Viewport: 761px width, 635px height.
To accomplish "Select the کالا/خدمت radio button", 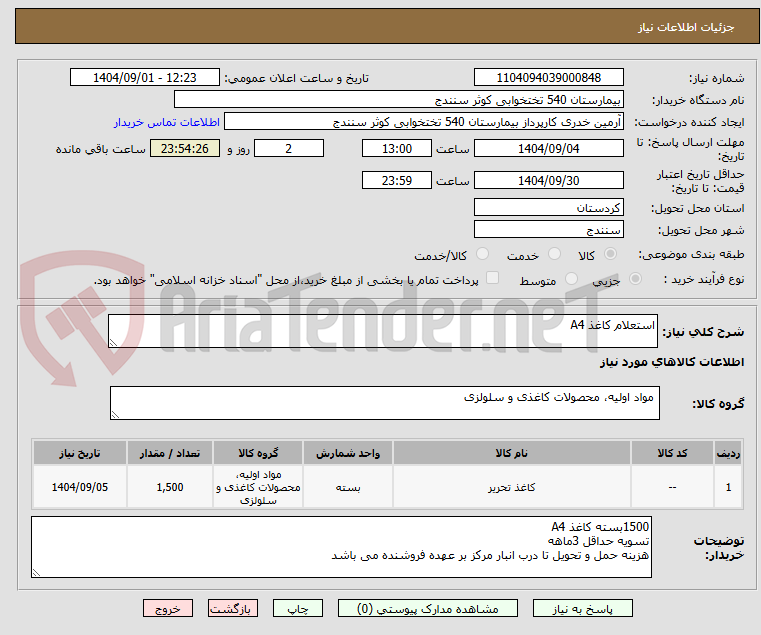I will tap(482, 254).
